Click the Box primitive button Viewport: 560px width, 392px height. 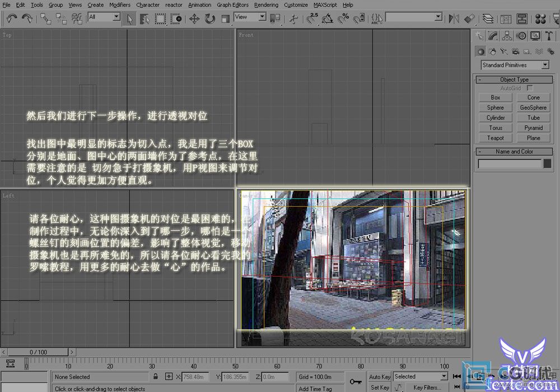click(x=496, y=97)
